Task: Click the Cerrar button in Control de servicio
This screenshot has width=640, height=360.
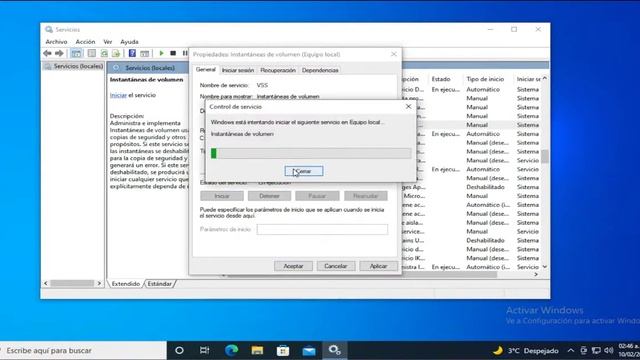Action: (304, 171)
